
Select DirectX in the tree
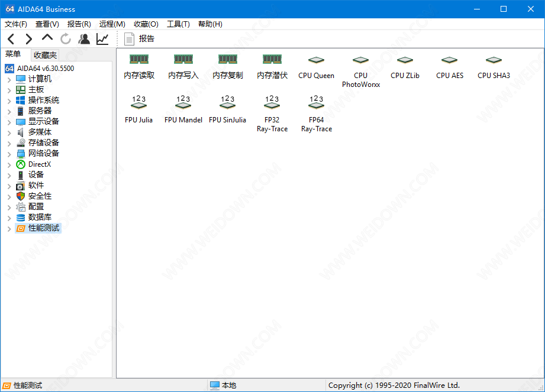coord(34,164)
